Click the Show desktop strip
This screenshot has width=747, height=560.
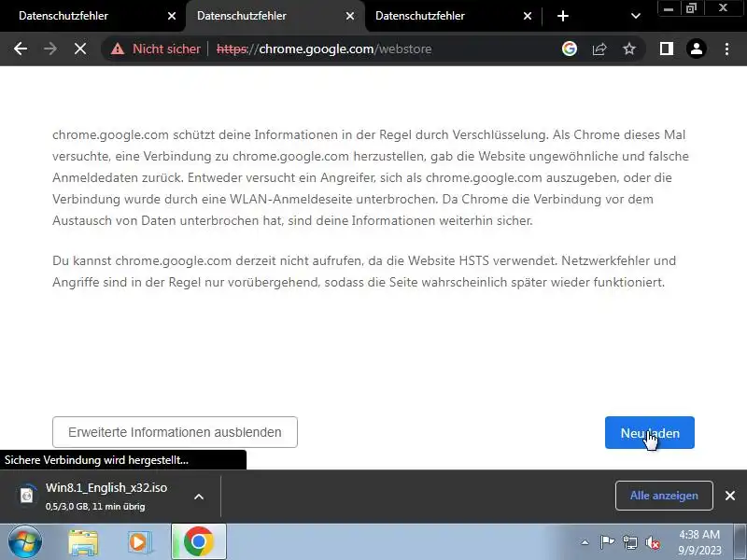coord(740,542)
